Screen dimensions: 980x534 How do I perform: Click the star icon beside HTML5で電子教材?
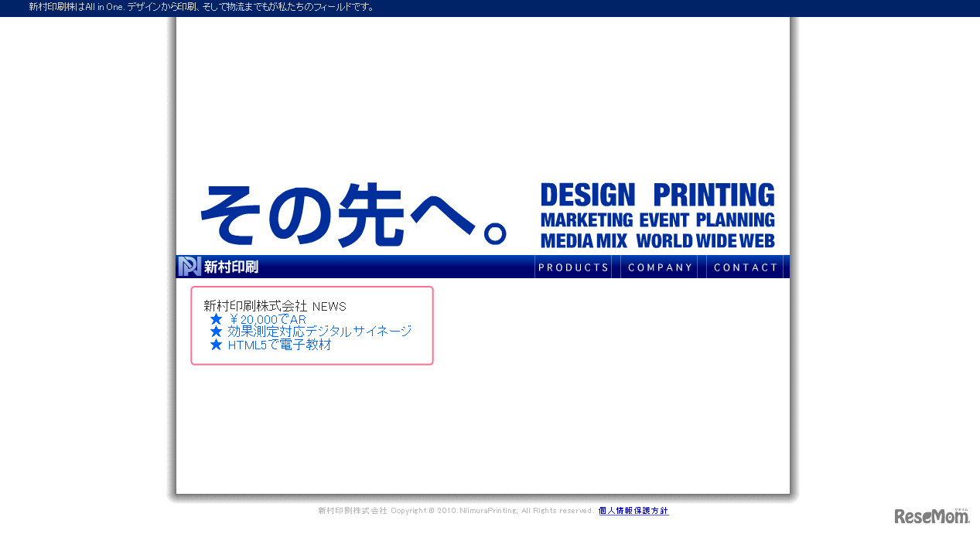(x=217, y=345)
